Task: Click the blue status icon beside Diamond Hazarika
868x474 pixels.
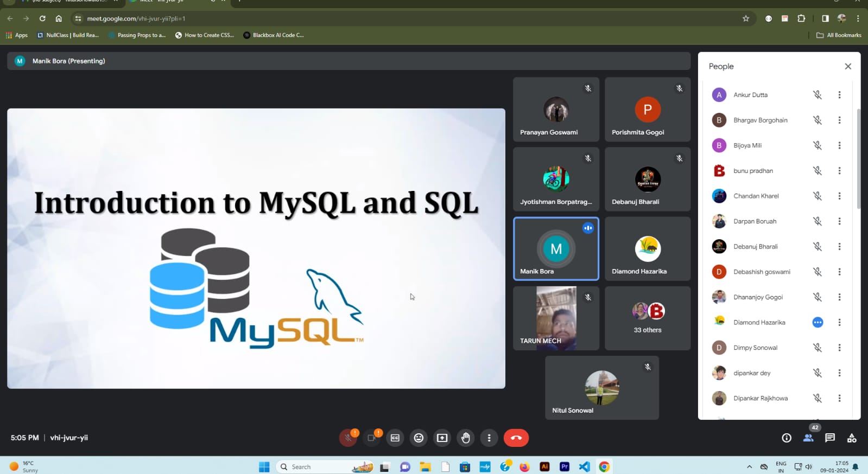Action: click(x=818, y=322)
